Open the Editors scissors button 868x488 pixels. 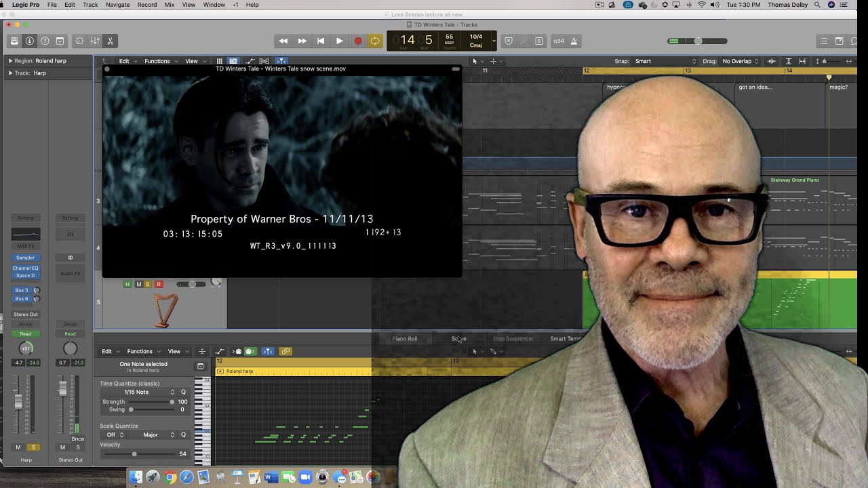click(x=110, y=41)
